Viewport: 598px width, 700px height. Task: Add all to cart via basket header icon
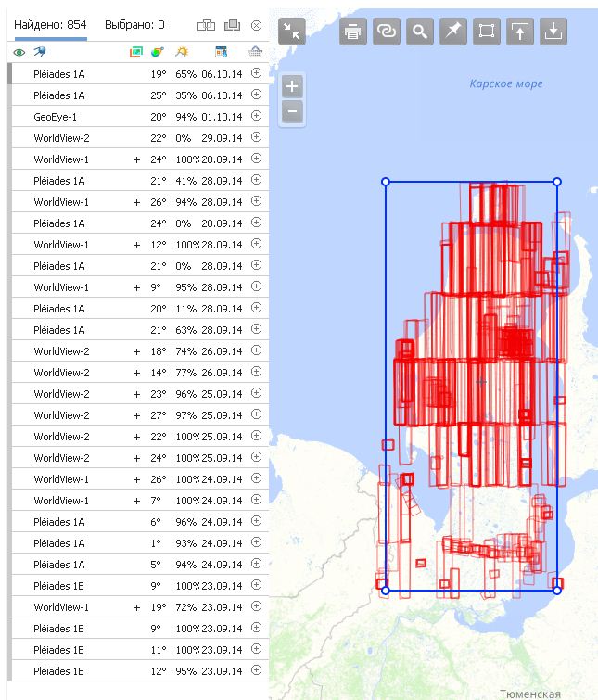click(x=257, y=53)
